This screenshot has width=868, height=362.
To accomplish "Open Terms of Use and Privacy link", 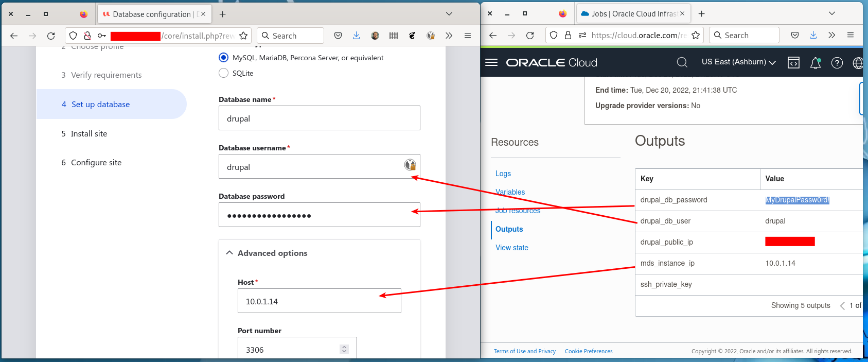I will [x=525, y=351].
